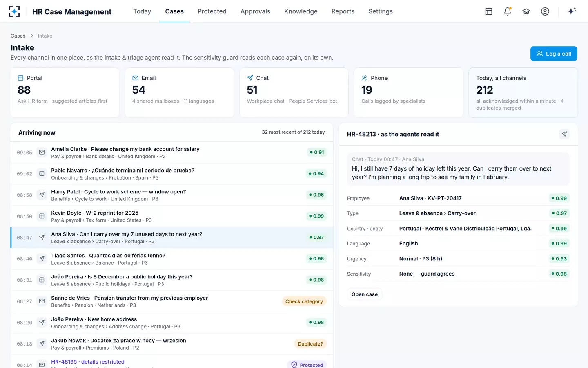Open the Knowledge tab
Image resolution: width=588 pixels, height=368 pixels.
pos(301,11)
